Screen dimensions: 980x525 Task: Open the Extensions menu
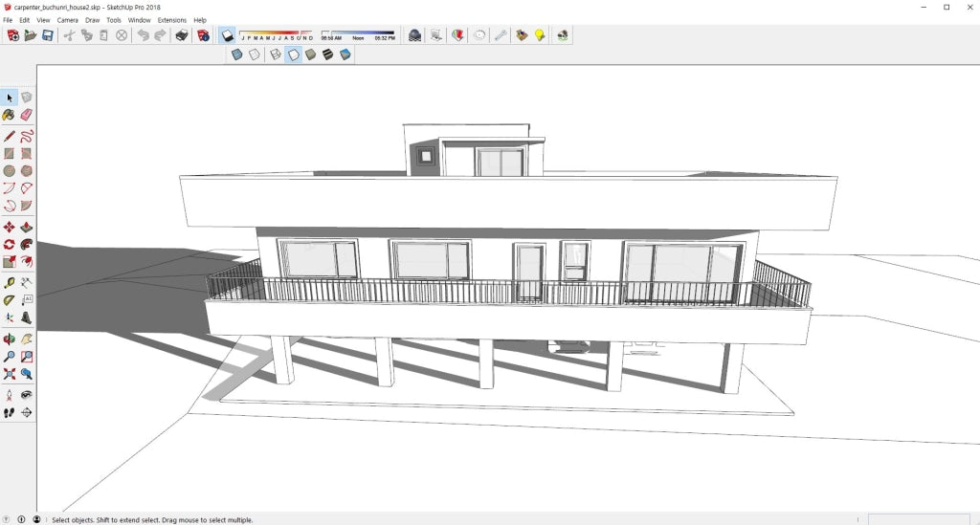[172, 20]
